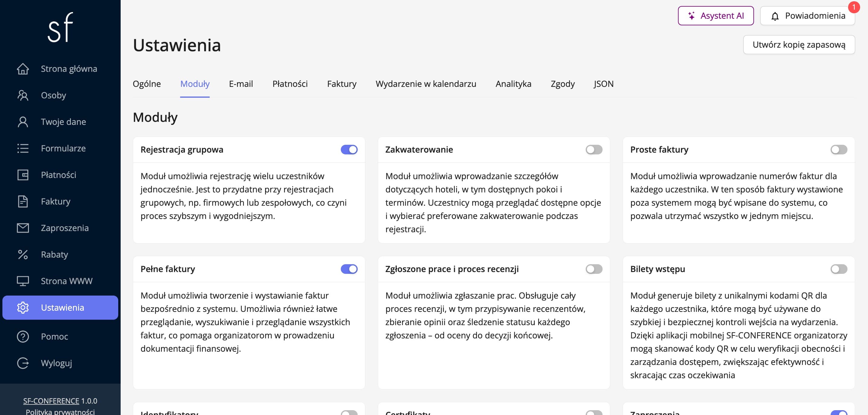Viewport: 868px width, 415px height.
Task: Open the Płatności settings tab
Action: (290, 84)
